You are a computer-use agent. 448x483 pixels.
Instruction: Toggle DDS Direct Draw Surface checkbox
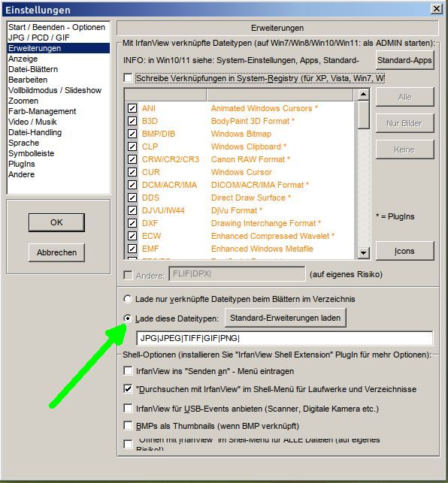tap(132, 198)
